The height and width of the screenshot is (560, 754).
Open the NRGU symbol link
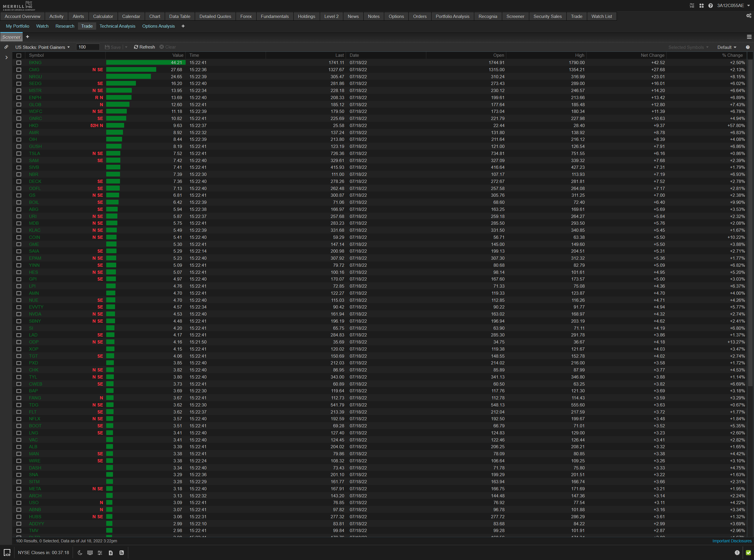pos(36,76)
